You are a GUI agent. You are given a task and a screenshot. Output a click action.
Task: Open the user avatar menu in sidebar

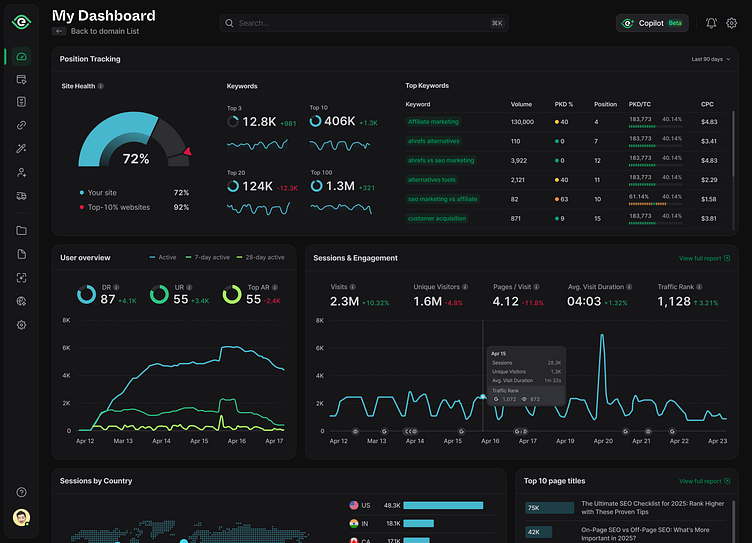[22, 517]
